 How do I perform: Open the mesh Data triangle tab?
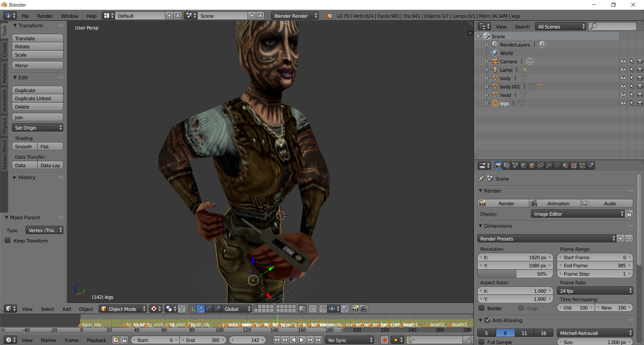pos(557,166)
